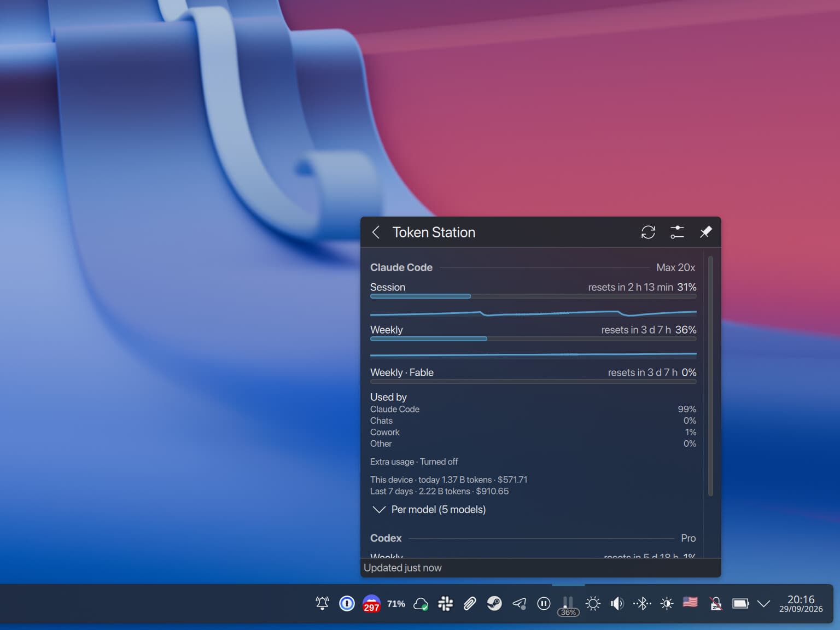The image size is (840, 630).
Task: Click the Weekly · Fable 0% value
Action: [689, 372]
